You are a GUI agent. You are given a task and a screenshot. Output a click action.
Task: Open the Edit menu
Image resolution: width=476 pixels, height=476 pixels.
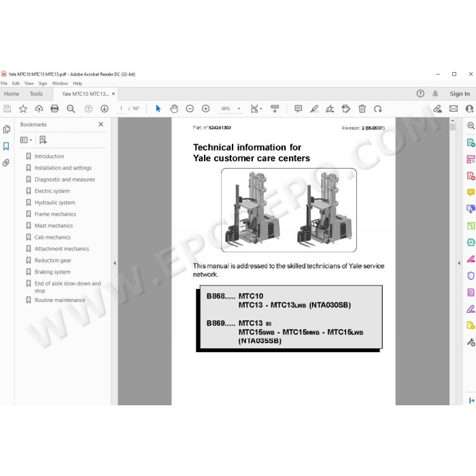click(16, 83)
